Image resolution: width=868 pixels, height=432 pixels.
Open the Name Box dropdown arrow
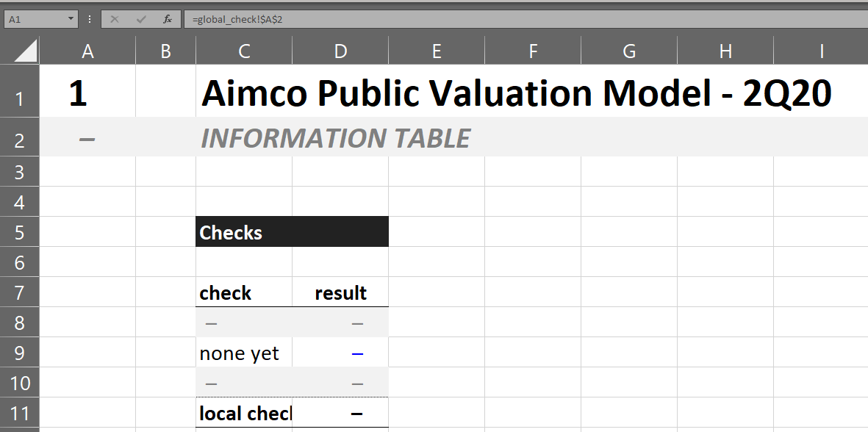(71, 19)
